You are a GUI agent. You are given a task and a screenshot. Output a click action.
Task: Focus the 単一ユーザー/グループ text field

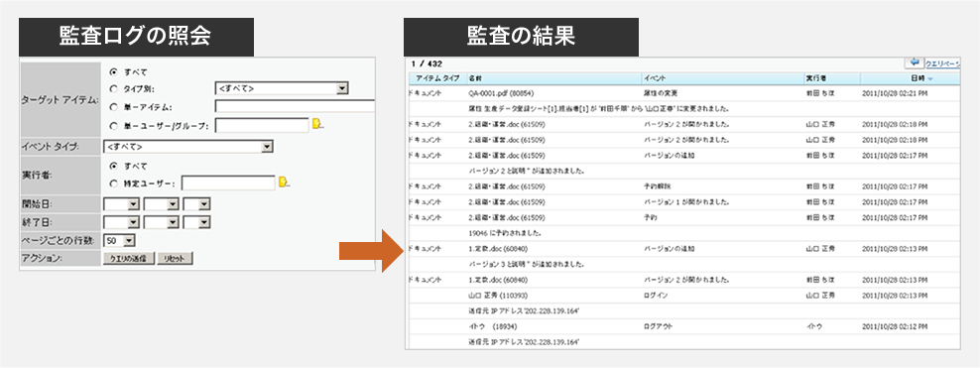(262, 126)
